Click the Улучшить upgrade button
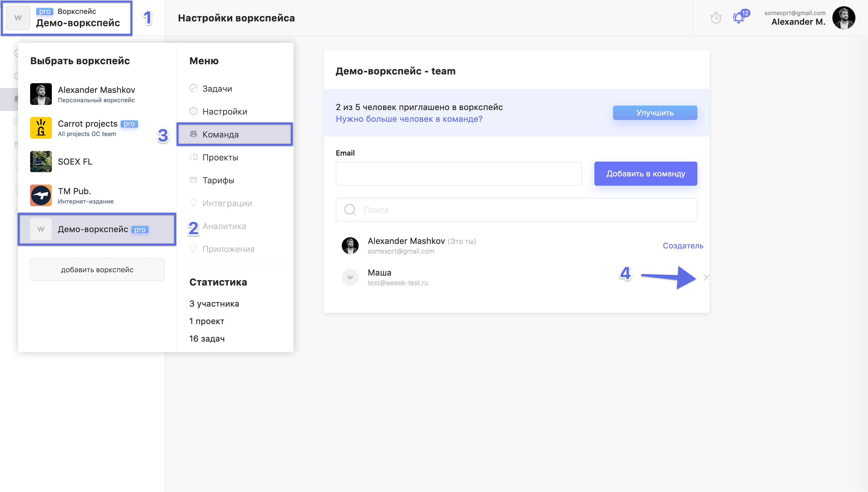This screenshot has width=868, height=492. [655, 112]
